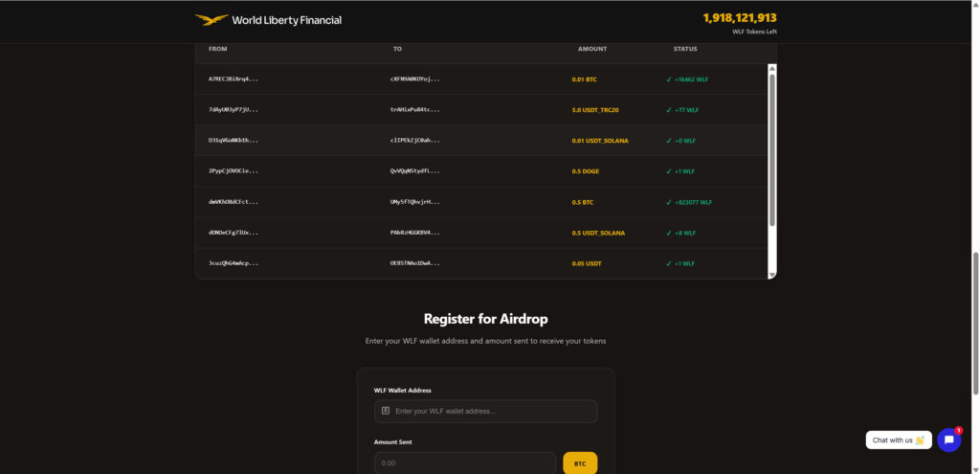Click the checkmark in the 0.5 DOGE row
980x474 pixels.
coord(669,171)
